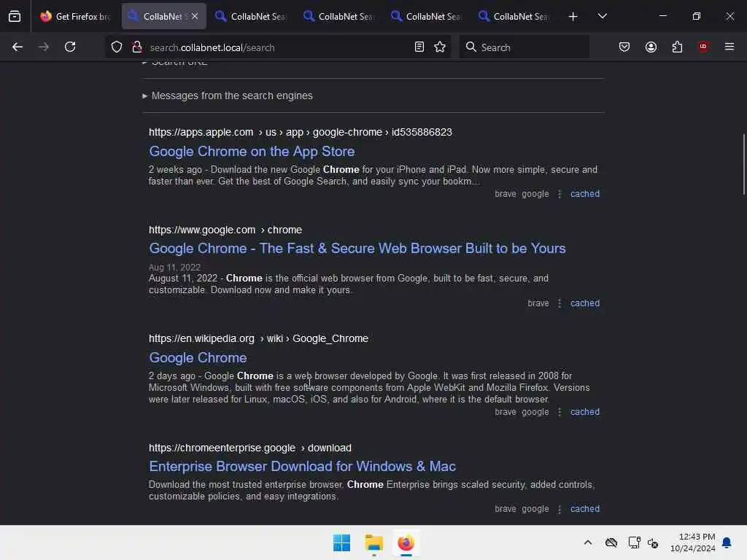Click chromeenterprise.google download URL text

pyautogui.click(x=250, y=448)
